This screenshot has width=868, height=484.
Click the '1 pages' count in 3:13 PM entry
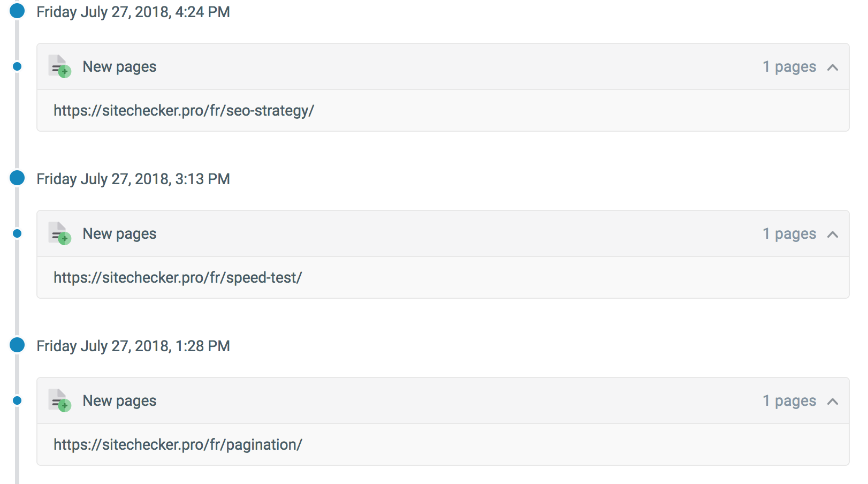click(x=789, y=234)
